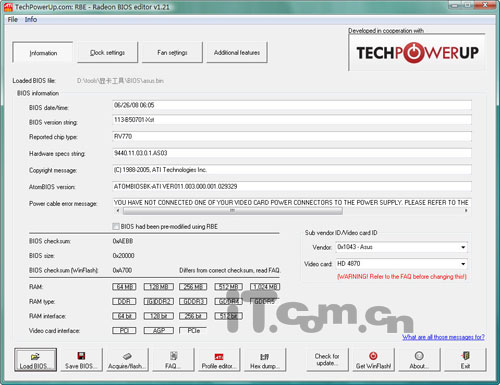Click the loaded BIOS file path text
Screen dimensions: 500x385
120,81
